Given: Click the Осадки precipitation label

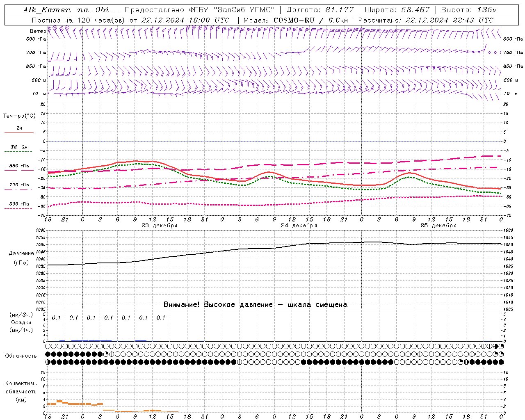Looking at the screenshot, I should pos(21,322).
